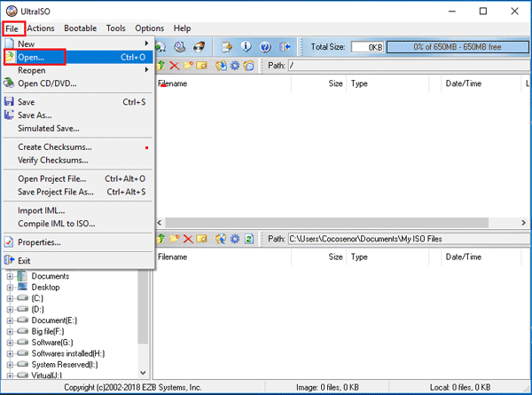The width and height of the screenshot is (532, 395).
Task: Click the New Folder icon in image pane toolbar
Action: pyautogui.click(x=188, y=65)
